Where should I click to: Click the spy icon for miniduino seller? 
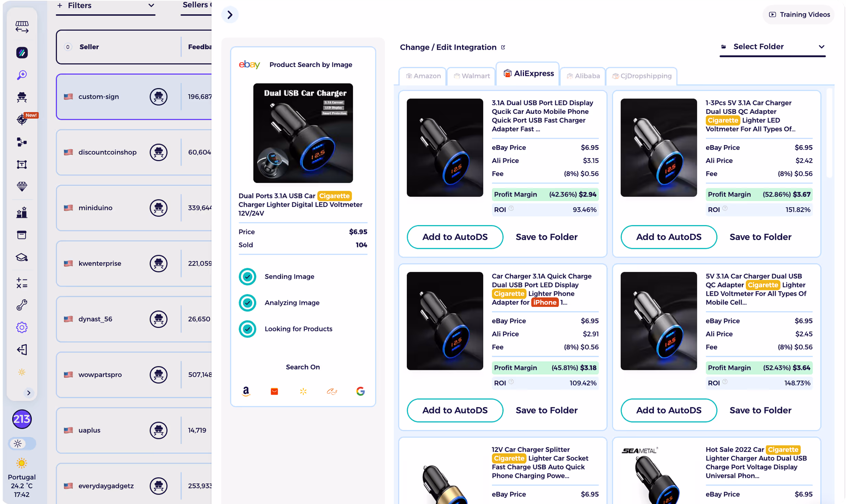(x=158, y=208)
